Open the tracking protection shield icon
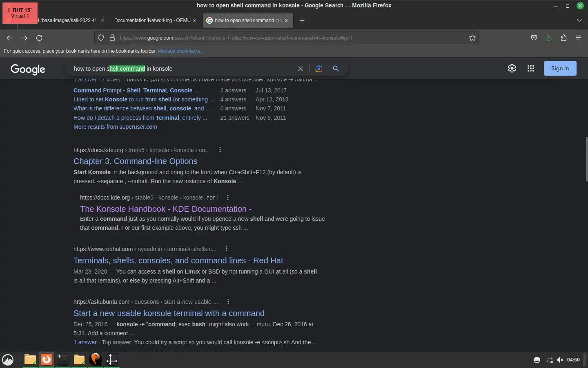The image size is (588, 368). click(x=101, y=38)
